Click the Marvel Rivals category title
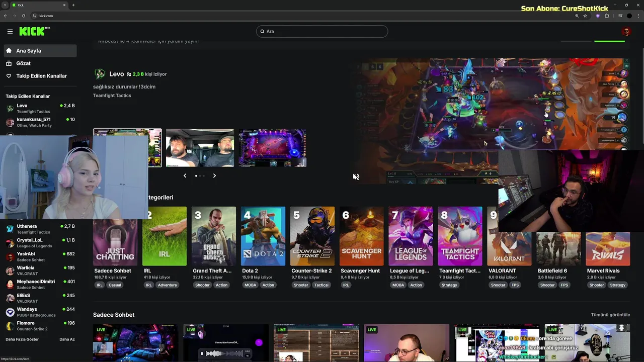The height and width of the screenshot is (362, 644). tap(603, 270)
